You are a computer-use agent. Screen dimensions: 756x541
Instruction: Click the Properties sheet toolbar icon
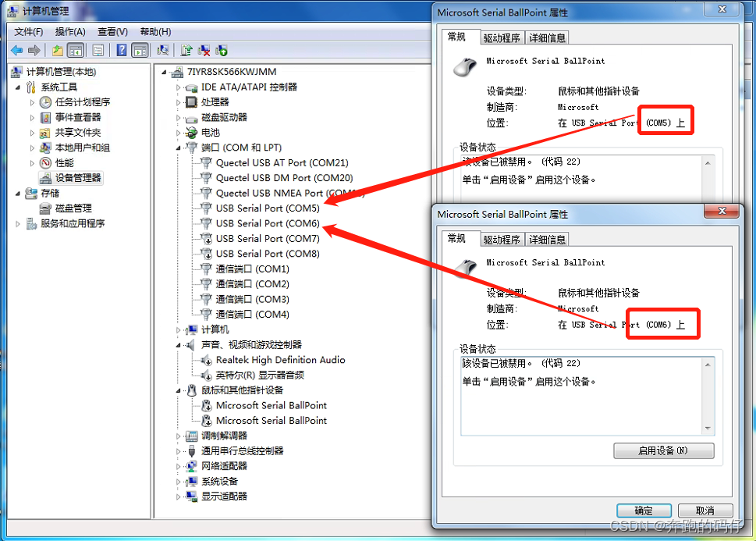(98, 50)
